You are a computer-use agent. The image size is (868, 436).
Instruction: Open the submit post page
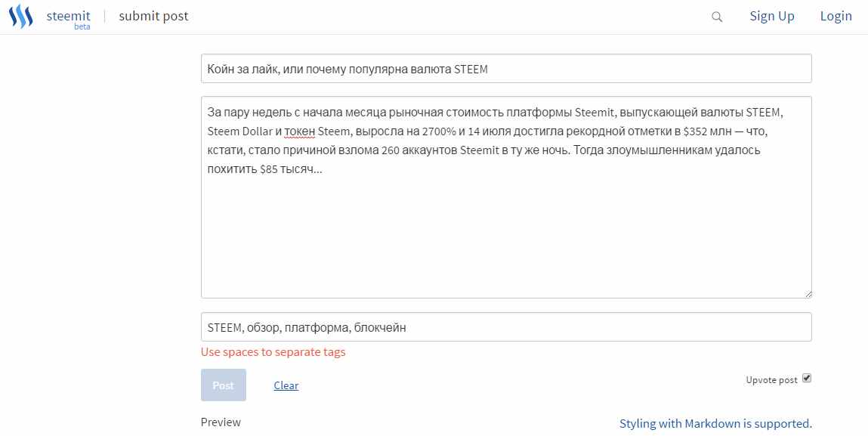(x=153, y=15)
